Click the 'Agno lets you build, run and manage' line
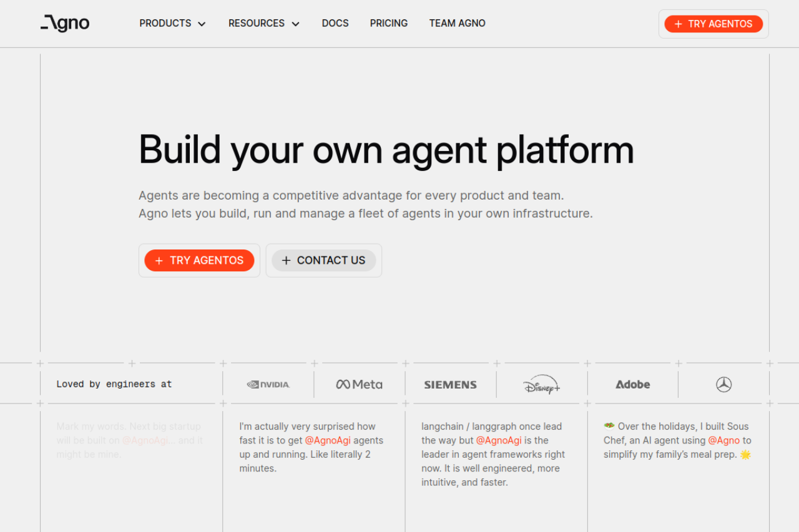This screenshot has width=799, height=532. pyautogui.click(x=366, y=213)
